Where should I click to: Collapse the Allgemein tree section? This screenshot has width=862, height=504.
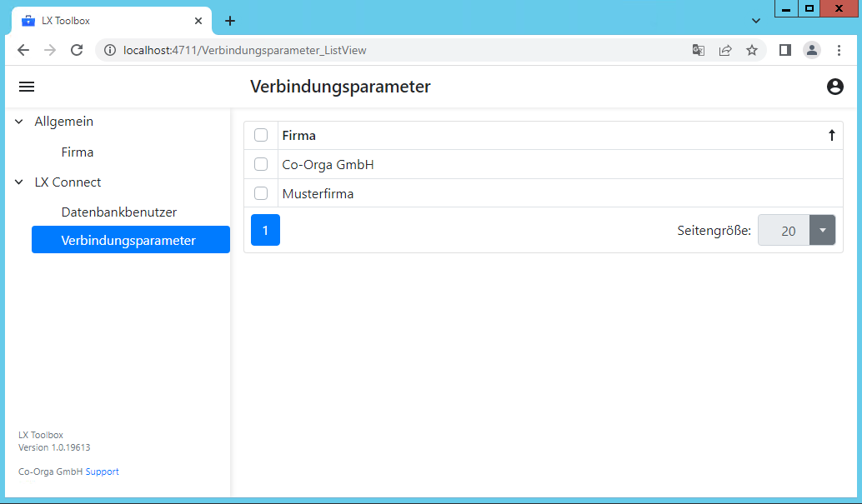(x=19, y=122)
